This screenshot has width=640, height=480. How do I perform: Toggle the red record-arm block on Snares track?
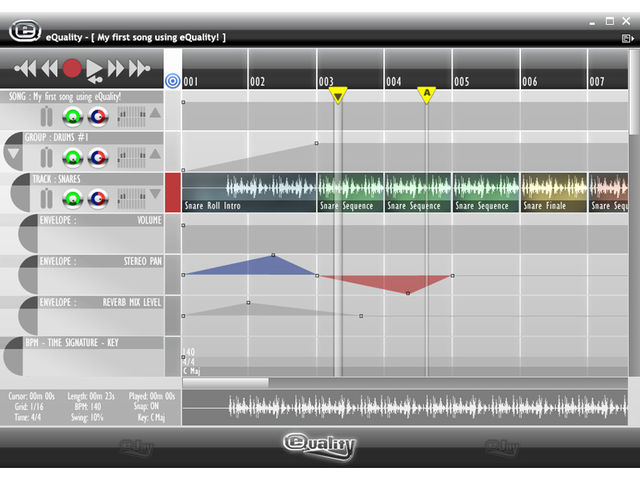point(173,192)
